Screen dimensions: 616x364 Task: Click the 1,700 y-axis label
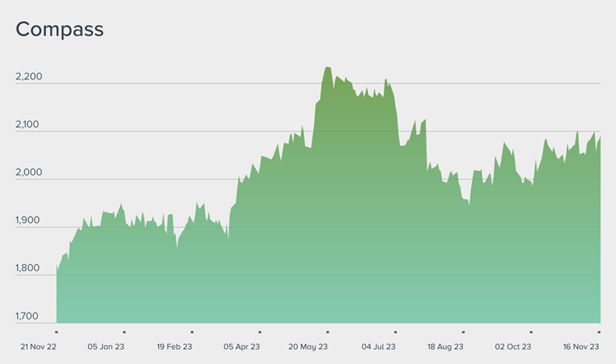[x=29, y=316]
